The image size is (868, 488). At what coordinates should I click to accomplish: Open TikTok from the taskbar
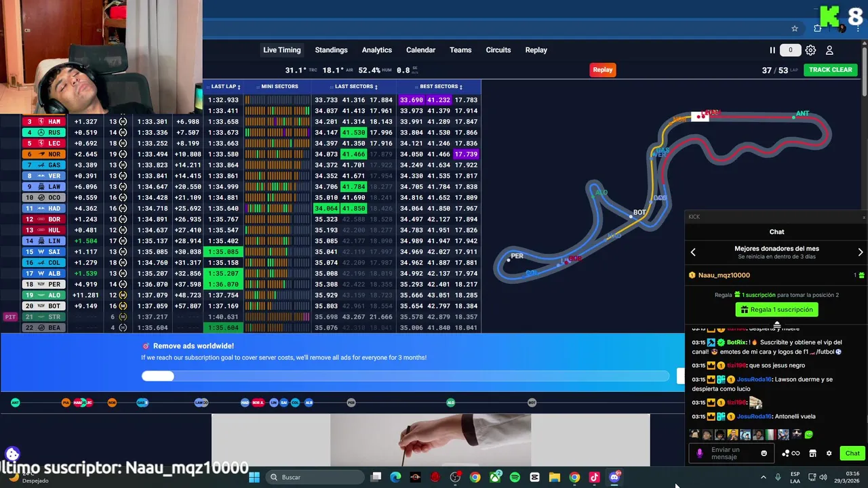594,477
